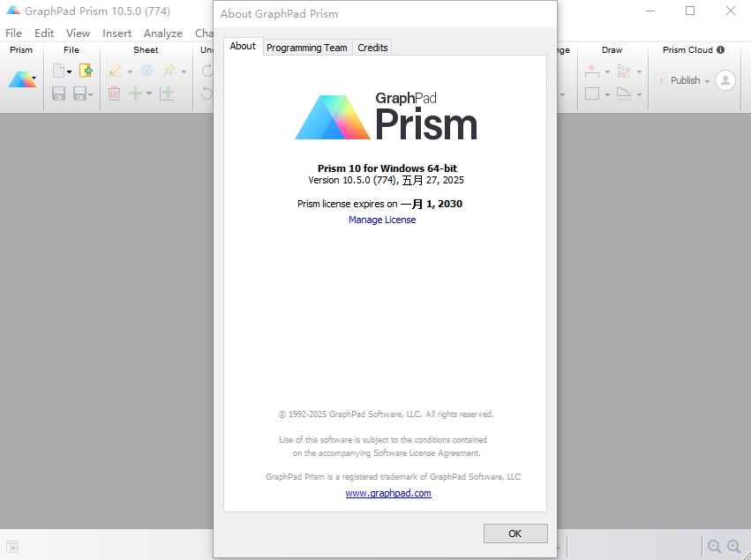Click the Manage License link
This screenshot has height=560, width=751.
[382, 220]
